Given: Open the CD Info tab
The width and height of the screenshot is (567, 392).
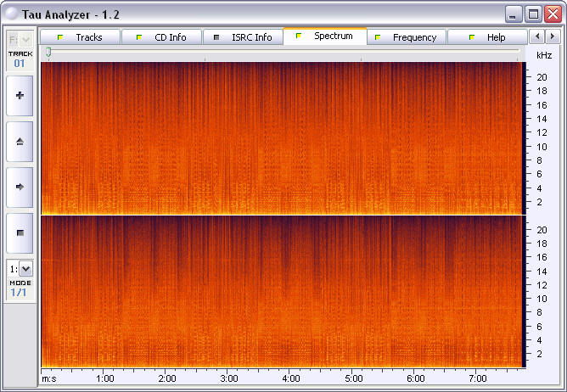Looking at the screenshot, I should (x=161, y=37).
